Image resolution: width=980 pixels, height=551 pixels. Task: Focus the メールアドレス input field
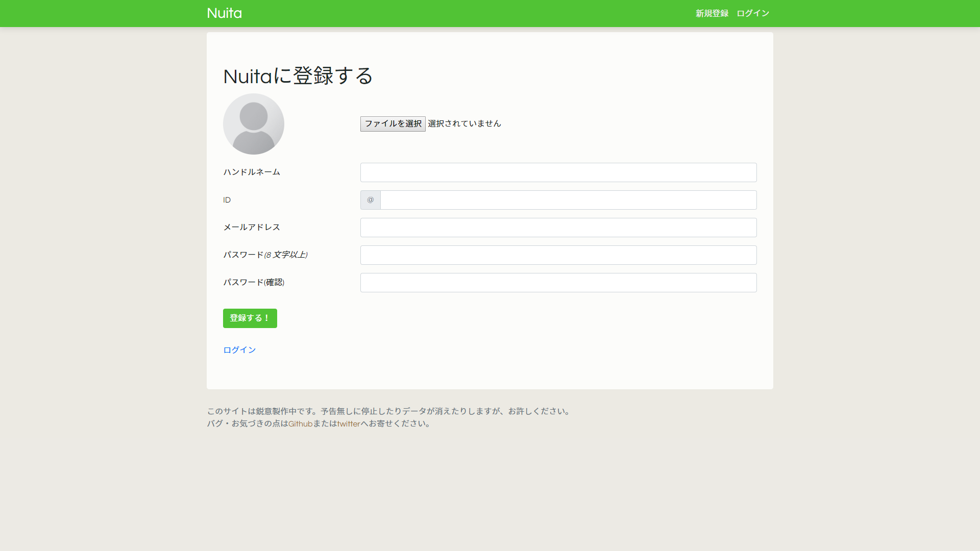coord(558,228)
